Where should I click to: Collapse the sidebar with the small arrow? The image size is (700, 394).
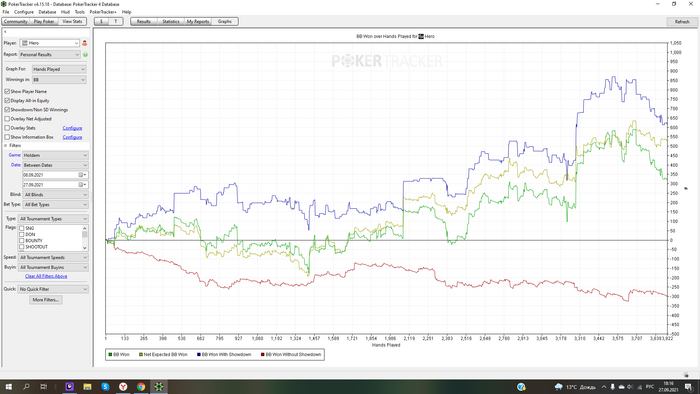[x=5, y=32]
